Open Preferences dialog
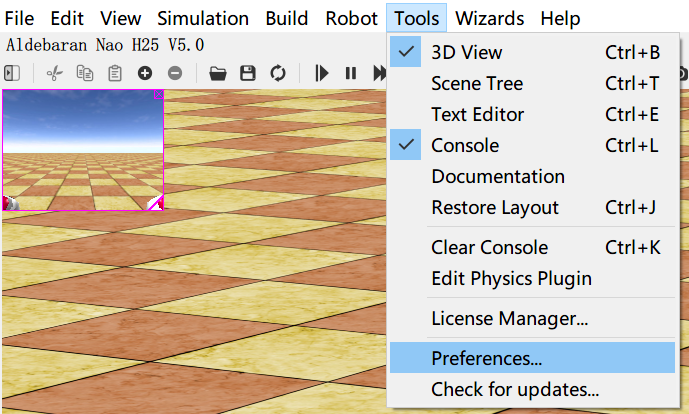 click(533, 358)
